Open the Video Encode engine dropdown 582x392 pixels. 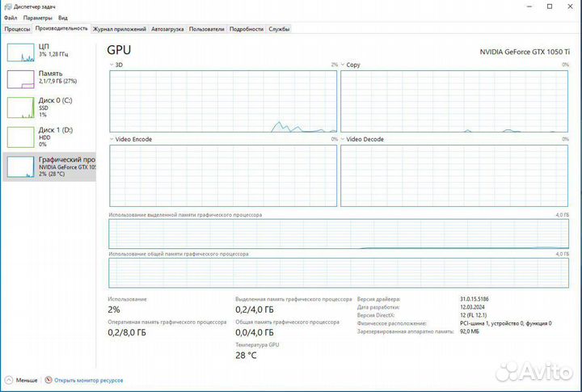tap(112, 139)
